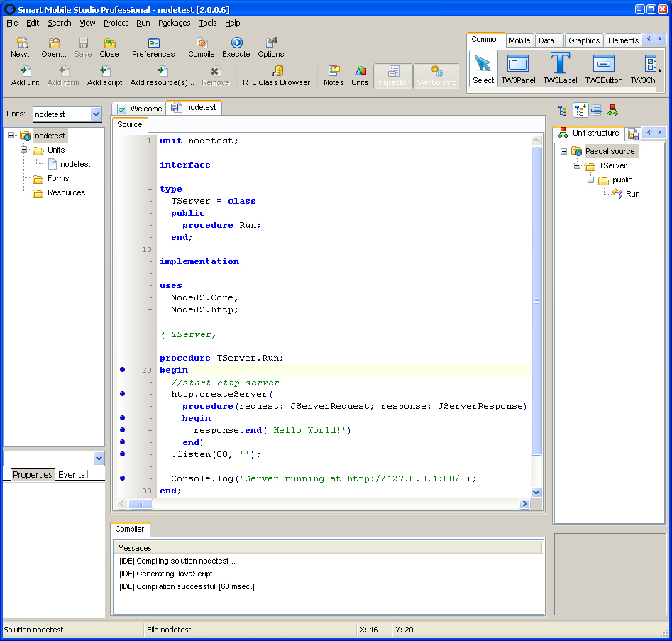Open the Graphics component palette tab

[584, 40]
